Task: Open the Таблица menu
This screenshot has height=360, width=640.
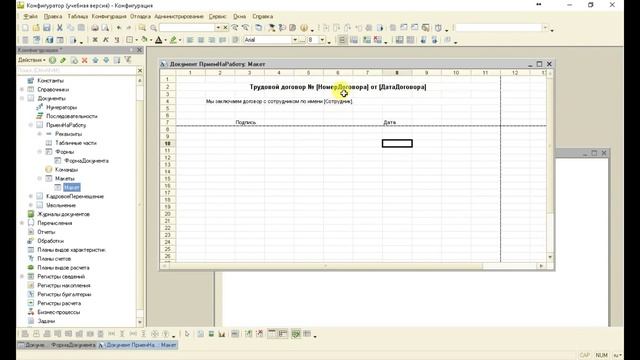Action: (78, 16)
